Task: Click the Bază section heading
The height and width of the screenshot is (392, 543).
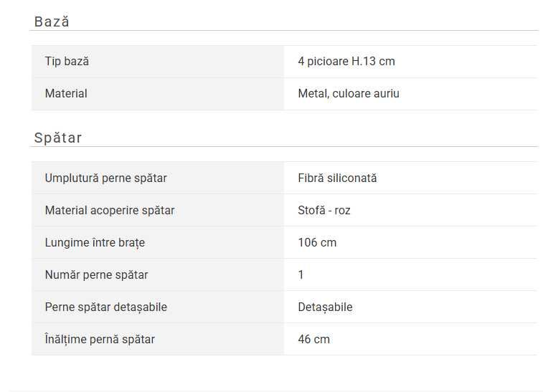Action: tap(52, 21)
